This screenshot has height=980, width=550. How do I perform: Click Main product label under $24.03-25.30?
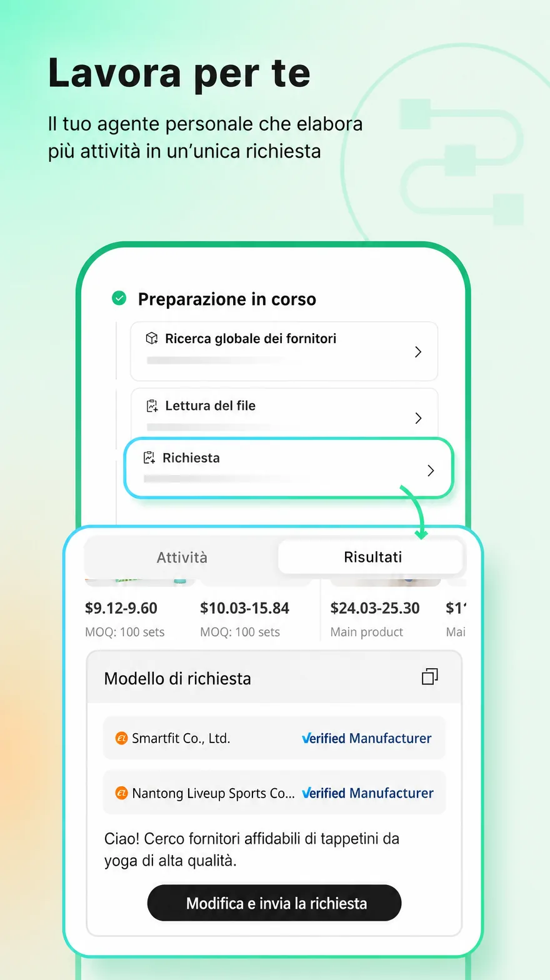(x=367, y=632)
